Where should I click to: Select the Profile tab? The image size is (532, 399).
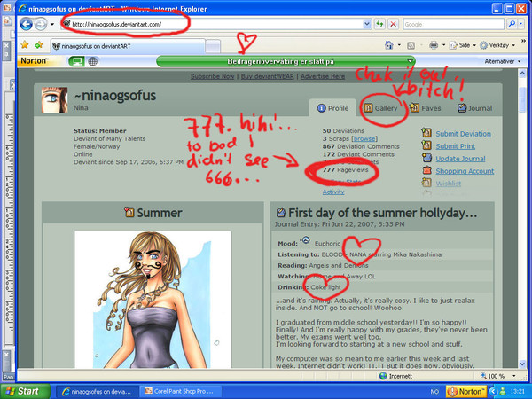coord(332,108)
